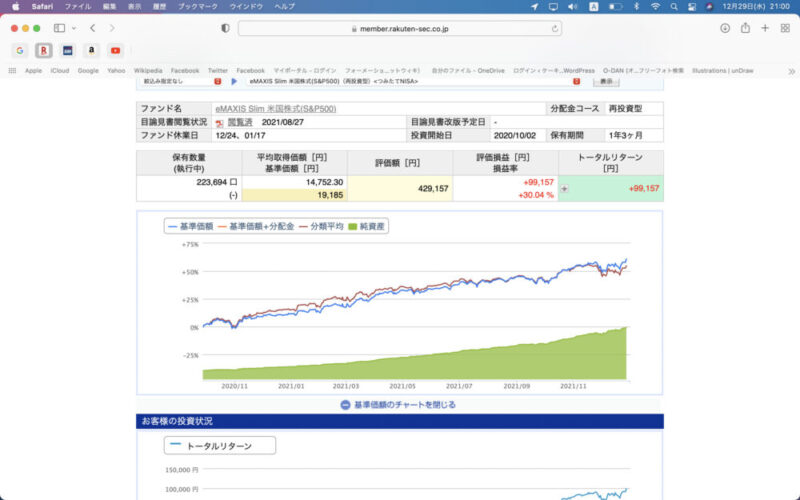Screen dimensions: 800x500
Task: Toggle the トータルリターン legend series
Action: click(x=211, y=446)
